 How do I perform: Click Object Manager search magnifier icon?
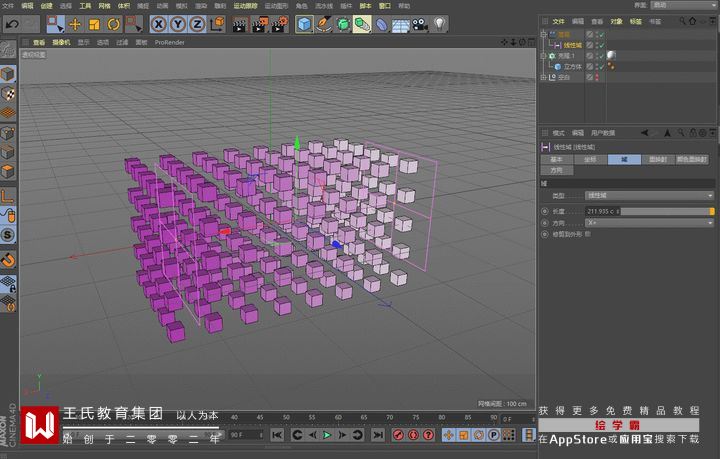(x=682, y=21)
